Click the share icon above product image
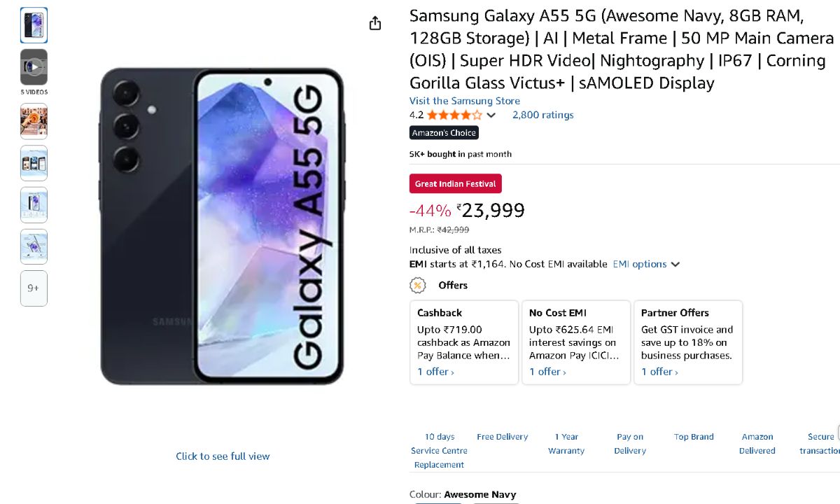 tap(375, 24)
